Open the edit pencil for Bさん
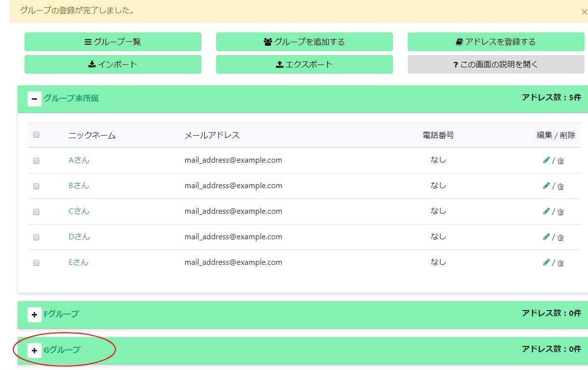This screenshot has width=588, height=370. 546,185
